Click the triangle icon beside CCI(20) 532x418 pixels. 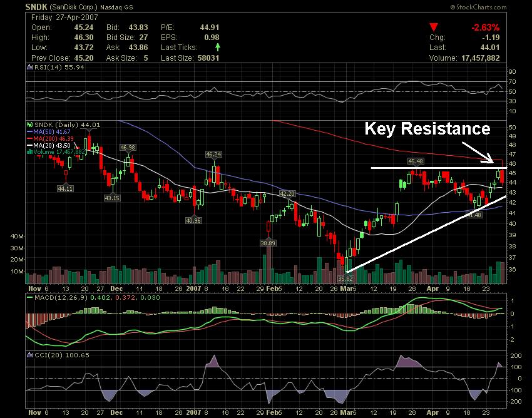pyautogui.click(x=30, y=355)
